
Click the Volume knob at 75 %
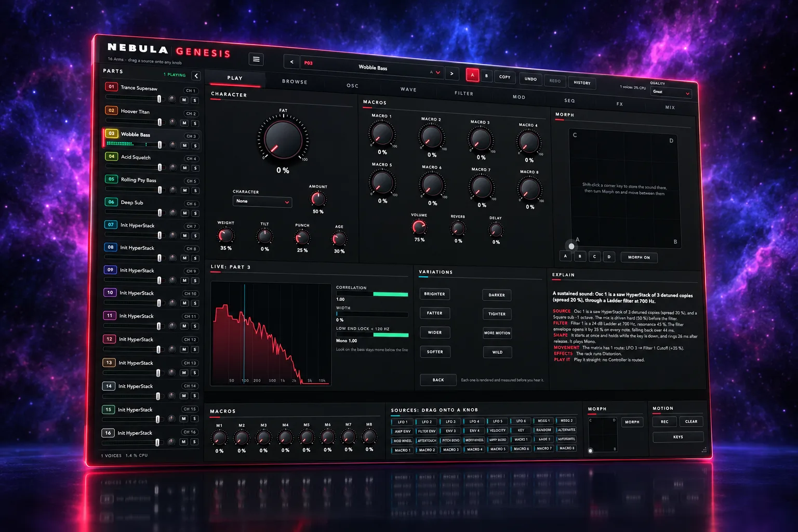coord(419,227)
